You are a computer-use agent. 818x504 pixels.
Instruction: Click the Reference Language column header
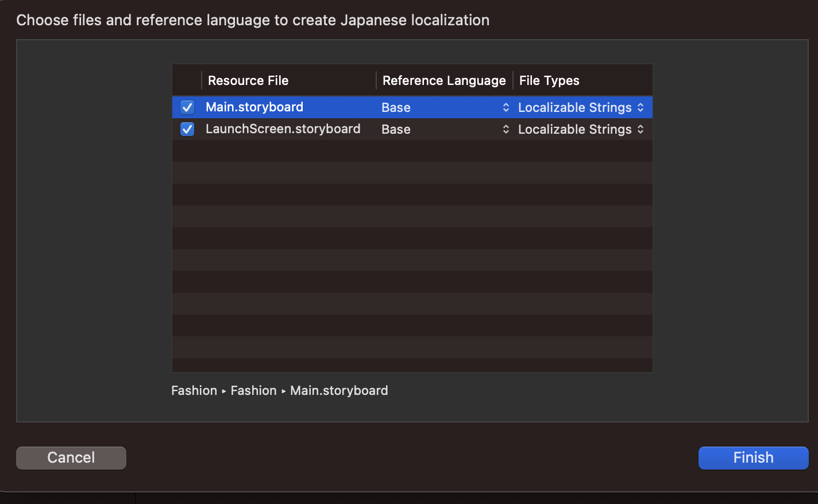pyautogui.click(x=444, y=80)
